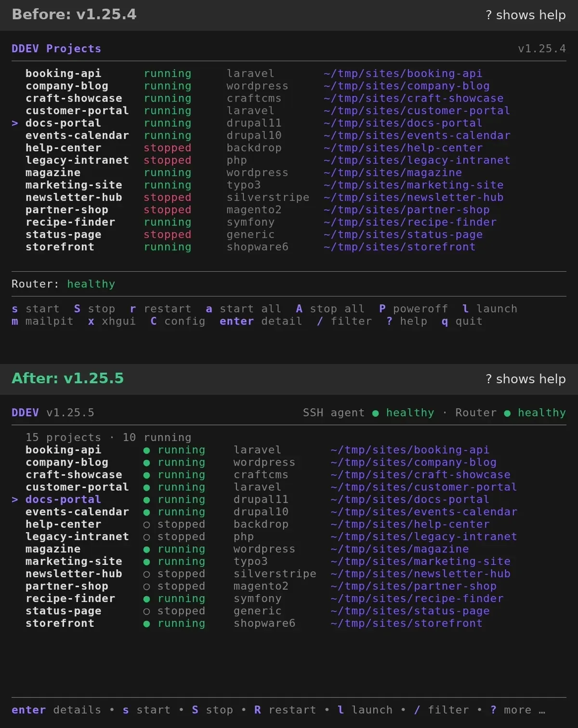This screenshot has width=578, height=728.
Task: Click 'DDEV v1.25.5' title in After panel
Action: (x=53, y=413)
